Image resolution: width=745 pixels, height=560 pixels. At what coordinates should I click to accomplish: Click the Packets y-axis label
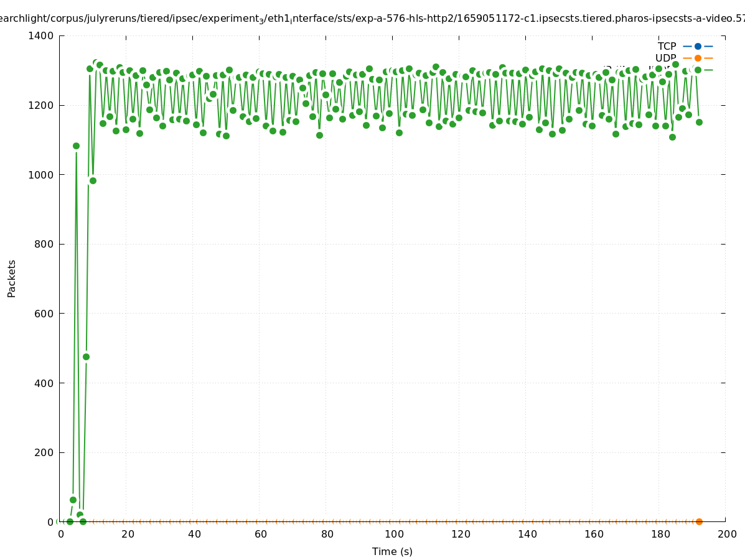click(12, 278)
